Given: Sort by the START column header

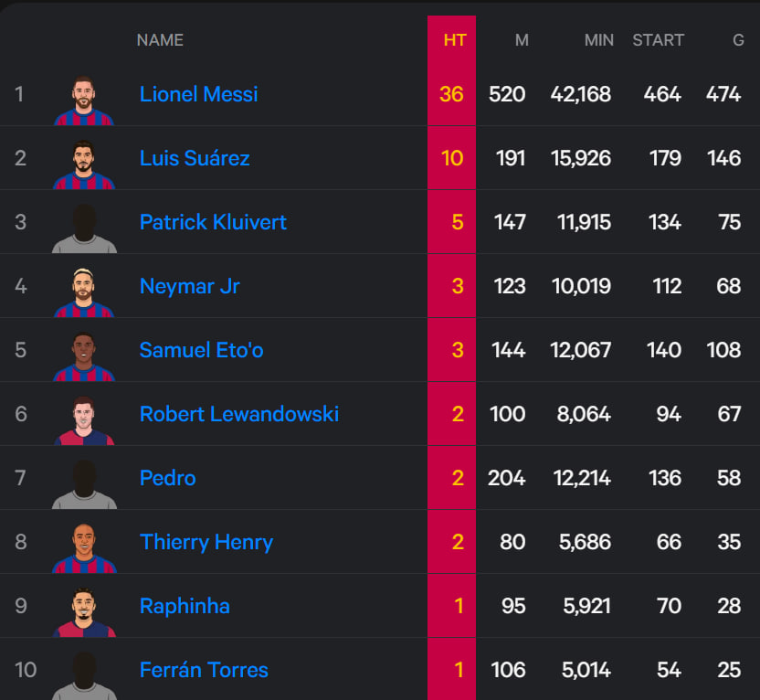Looking at the screenshot, I should coord(658,40).
